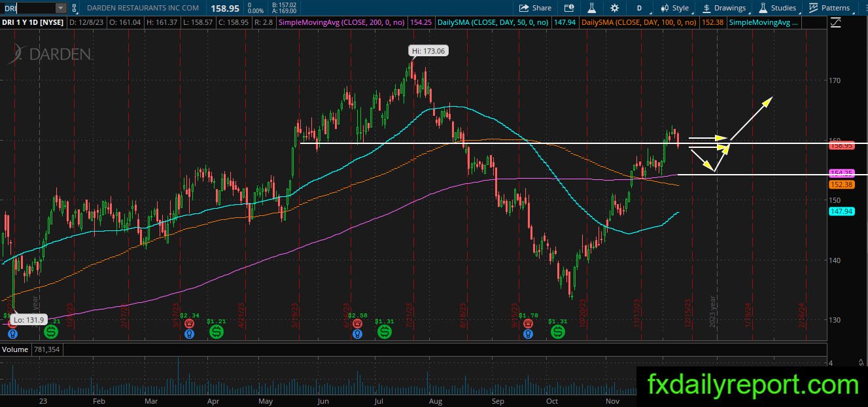Click the chart icon above the price axis
868x407 pixels.
[835, 23]
